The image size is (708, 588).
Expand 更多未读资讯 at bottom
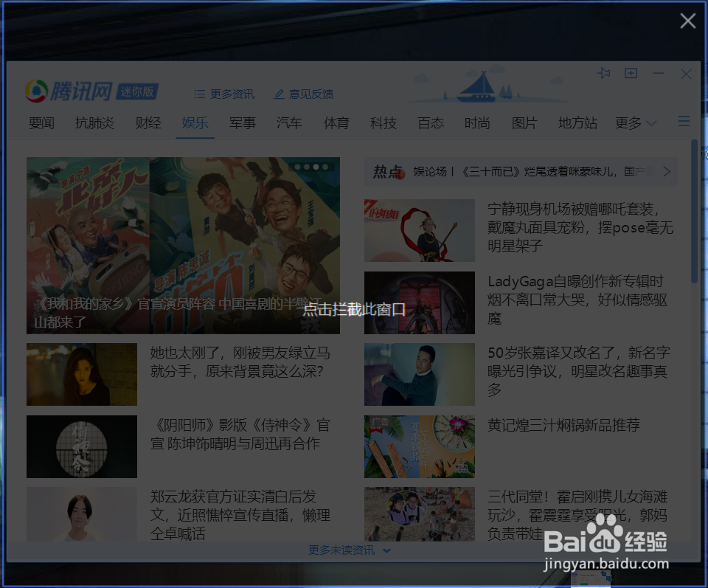[350, 550]
